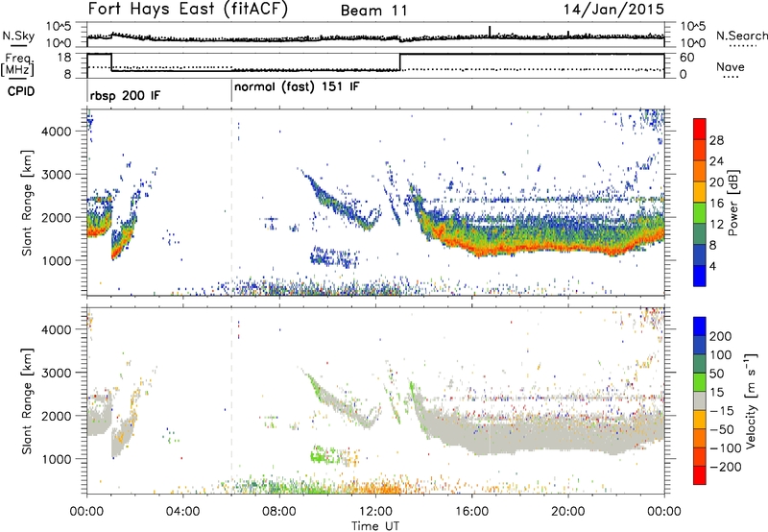
Task: Click the title 'Fort Hays East (fitACF)'
Action: pyautogui.click(x=187, y=9)
